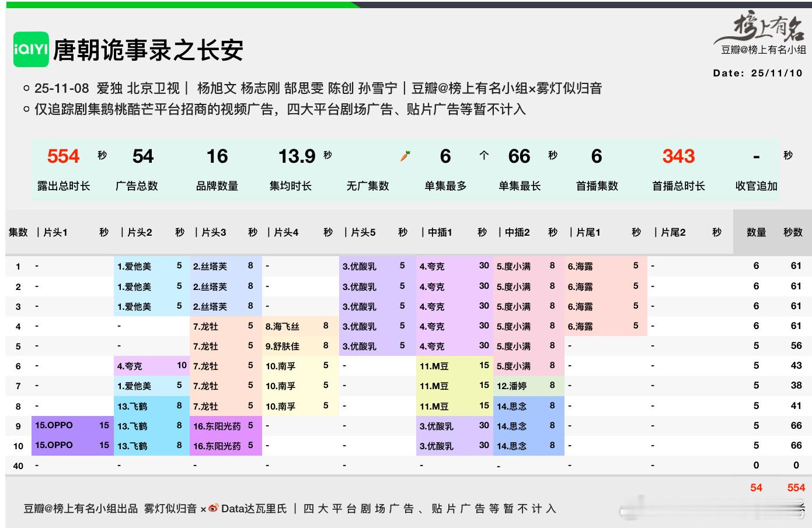
Task: Select the title 唐朝诡事录之长安
Action: click(148, 50)
